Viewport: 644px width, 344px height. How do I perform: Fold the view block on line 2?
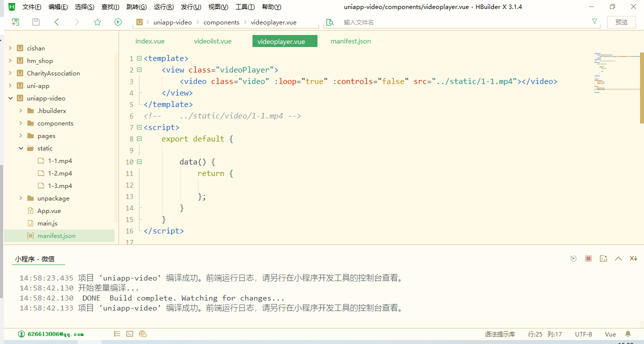pos(139,70)
